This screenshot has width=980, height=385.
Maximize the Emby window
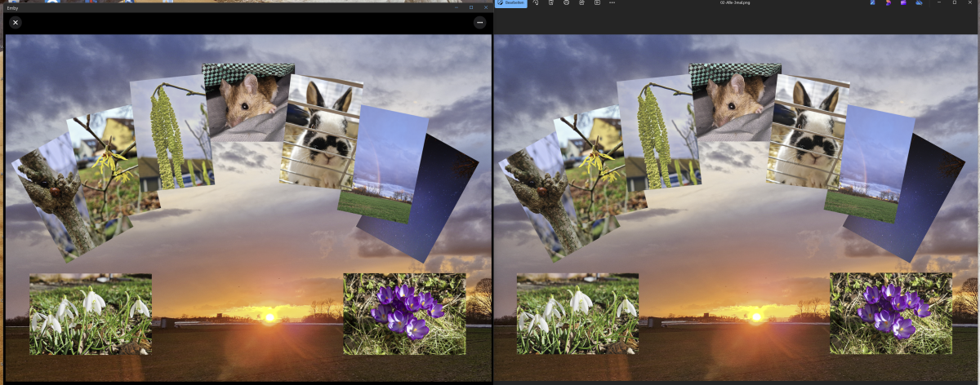coord(470,7)
